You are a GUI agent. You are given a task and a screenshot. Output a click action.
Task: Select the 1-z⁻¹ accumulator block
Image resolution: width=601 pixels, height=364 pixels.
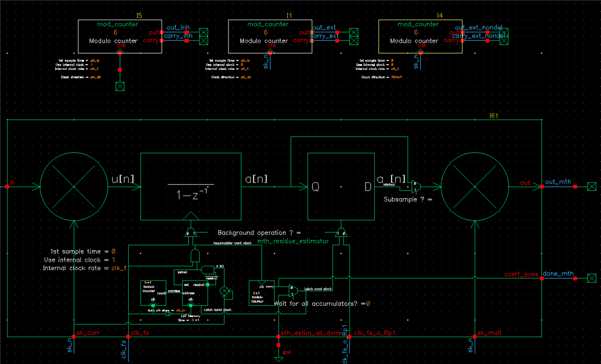pyautogui.click(x=191, y=187)
